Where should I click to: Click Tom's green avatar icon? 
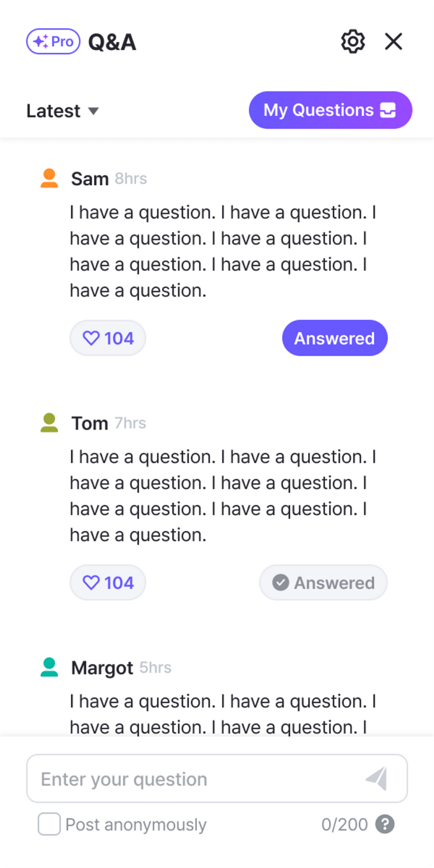(x=49, y=423)
